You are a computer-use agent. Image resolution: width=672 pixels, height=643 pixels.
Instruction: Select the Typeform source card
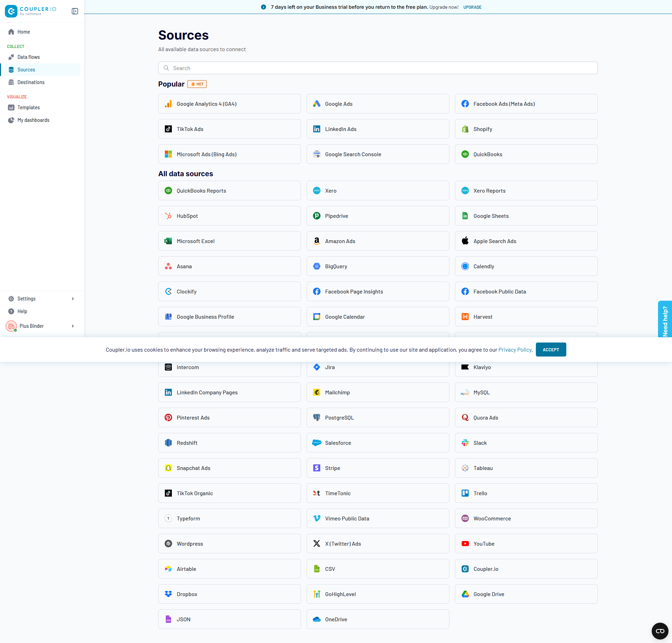coord(229,519)
